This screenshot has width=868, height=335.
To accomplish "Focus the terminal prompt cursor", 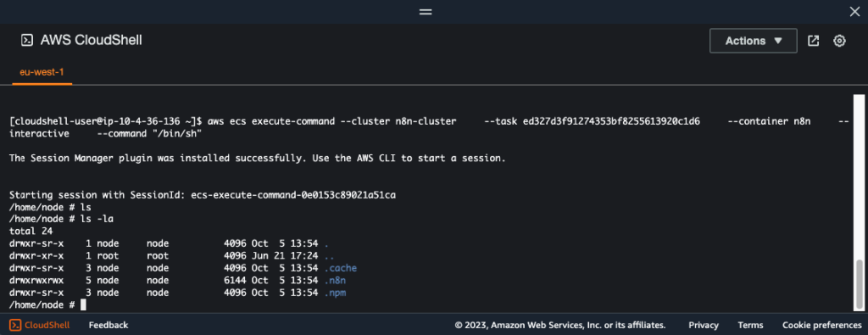I will 84,305.
